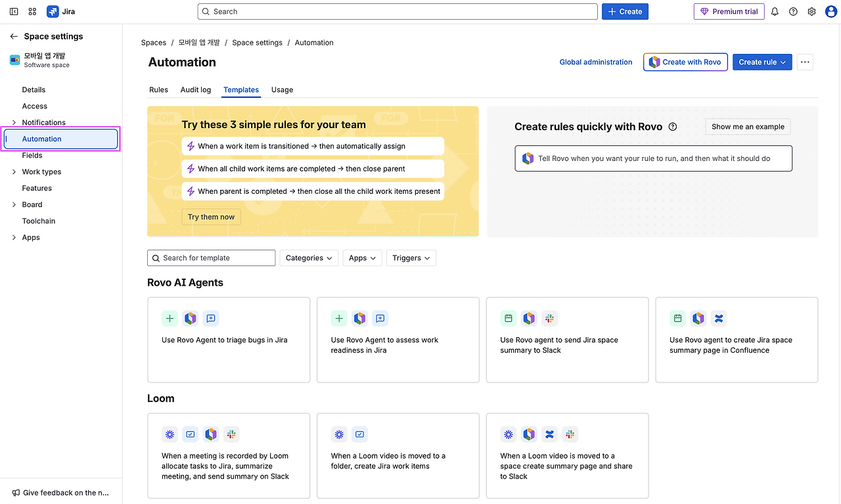Open the settings gear icon
841x504 pixels.
click(x=811, y=12)
